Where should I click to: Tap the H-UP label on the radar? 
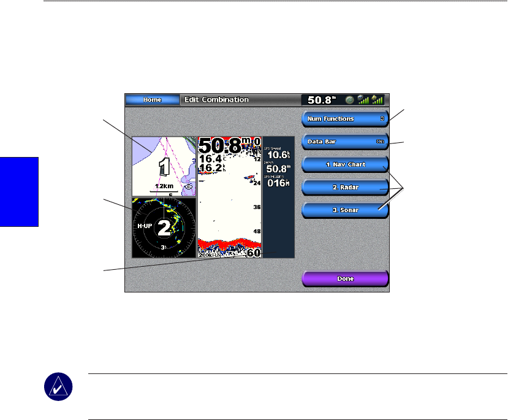point(145,226)
